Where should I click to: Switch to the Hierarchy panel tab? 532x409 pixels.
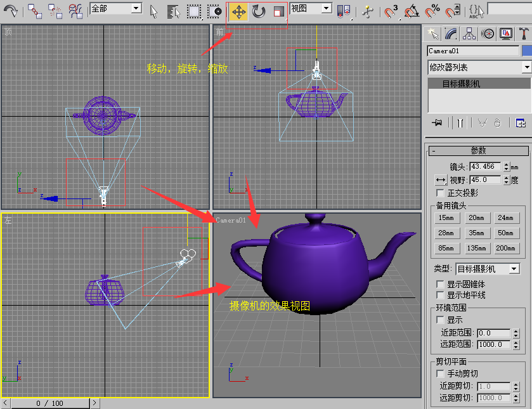tap(469, 34)
